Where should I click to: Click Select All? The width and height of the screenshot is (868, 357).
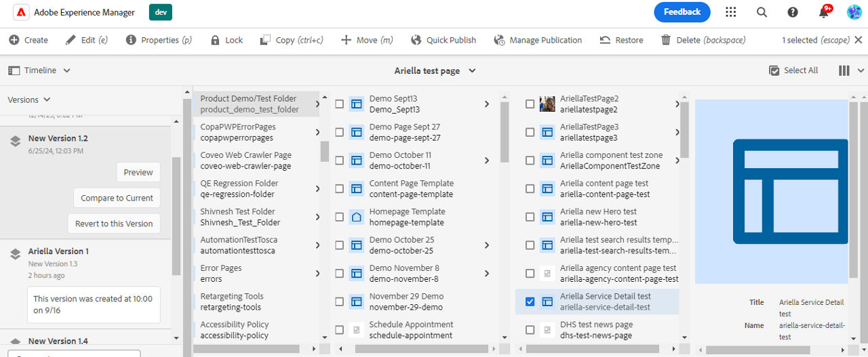(793, 70)
